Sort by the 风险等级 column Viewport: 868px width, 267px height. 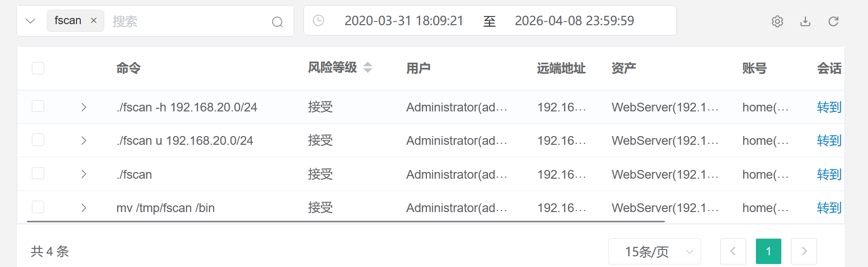coord(367,67)
